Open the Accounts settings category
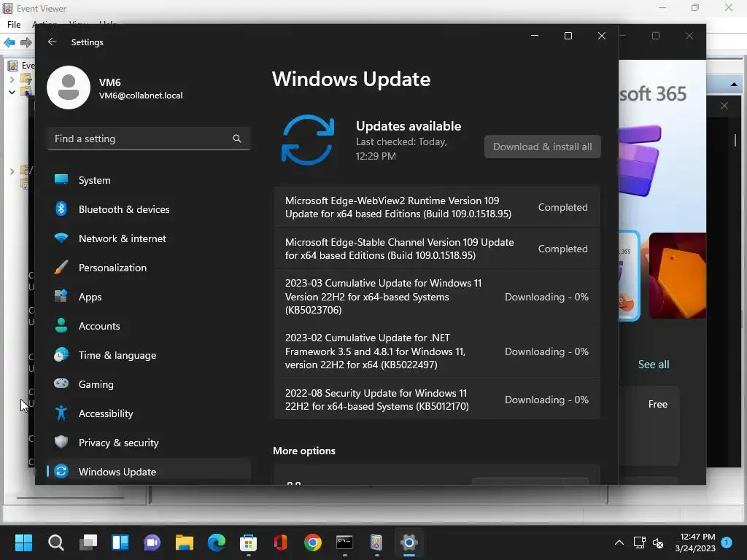The height and width of the screenshot is (560, 747). coord(149,326)
